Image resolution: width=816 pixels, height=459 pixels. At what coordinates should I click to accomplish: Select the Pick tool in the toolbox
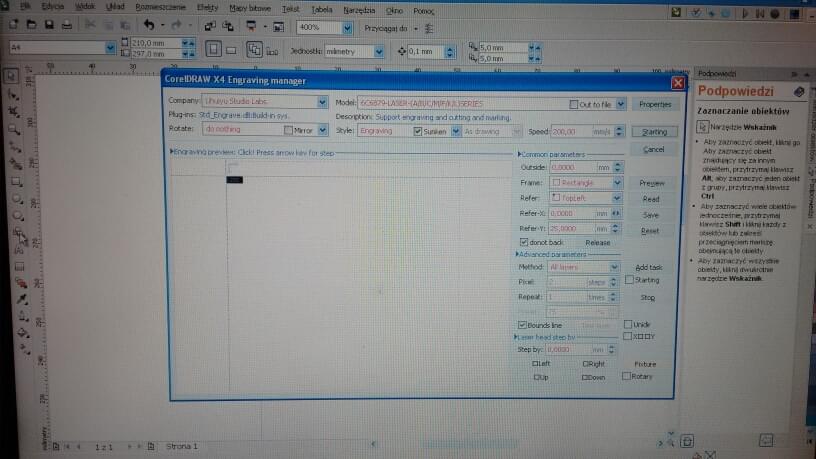pos(11,76)
